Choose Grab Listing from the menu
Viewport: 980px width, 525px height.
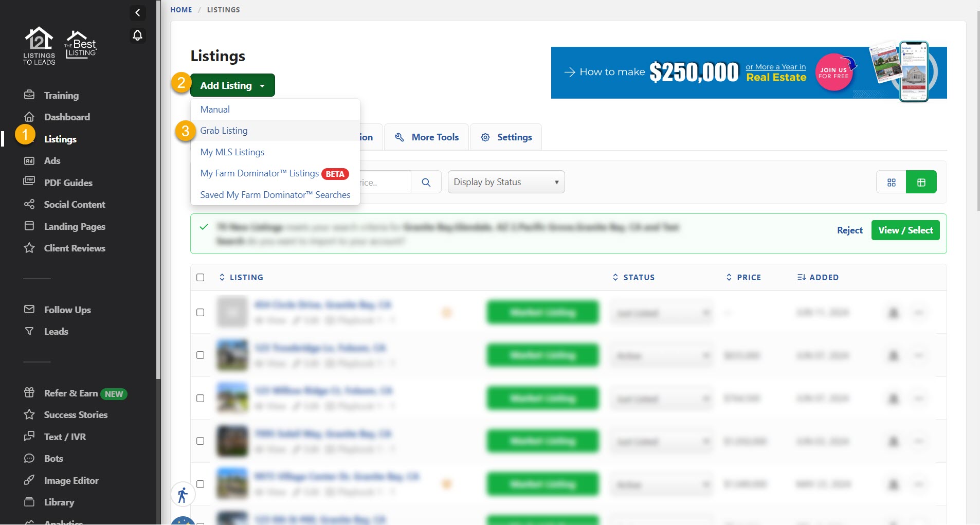[x=224, y=131]
